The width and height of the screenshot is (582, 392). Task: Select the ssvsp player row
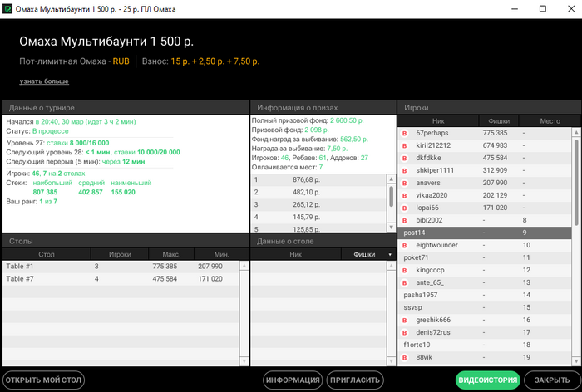[485, 308]
